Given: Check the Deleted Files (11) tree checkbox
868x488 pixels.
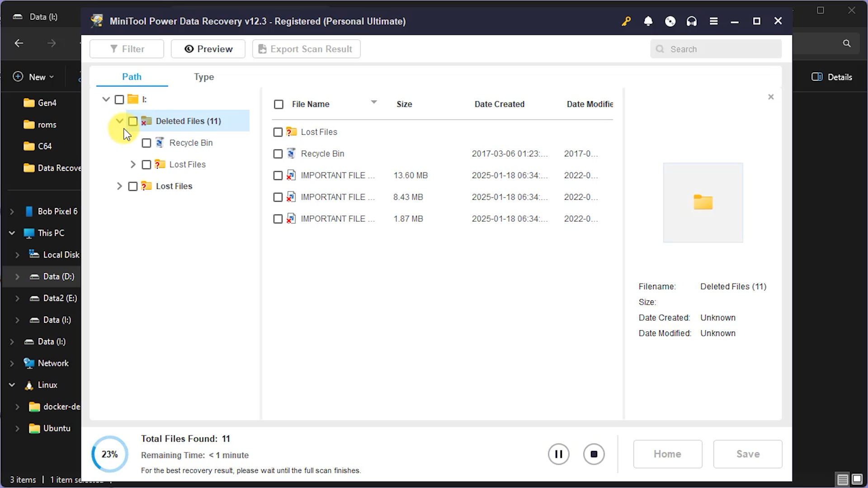Looking at the screenshot, I should click(133, 121).
